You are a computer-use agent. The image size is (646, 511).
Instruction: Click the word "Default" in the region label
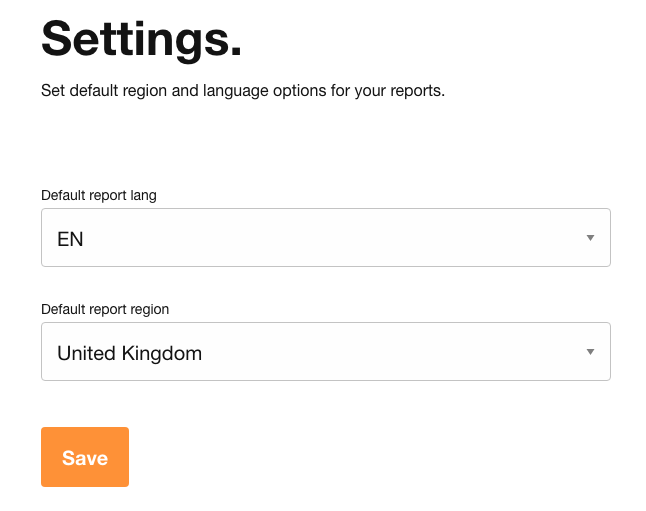63,309
